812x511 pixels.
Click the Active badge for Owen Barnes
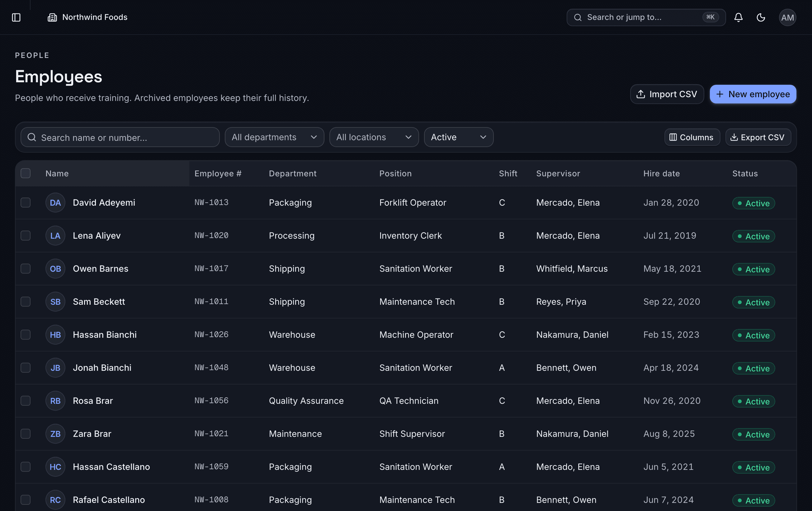[753, 269]
